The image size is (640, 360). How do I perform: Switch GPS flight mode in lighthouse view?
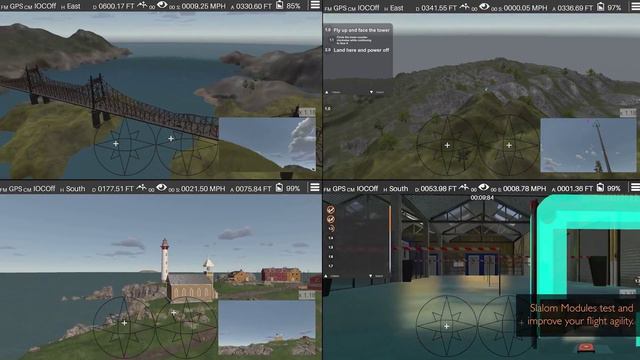pos(16,189)
